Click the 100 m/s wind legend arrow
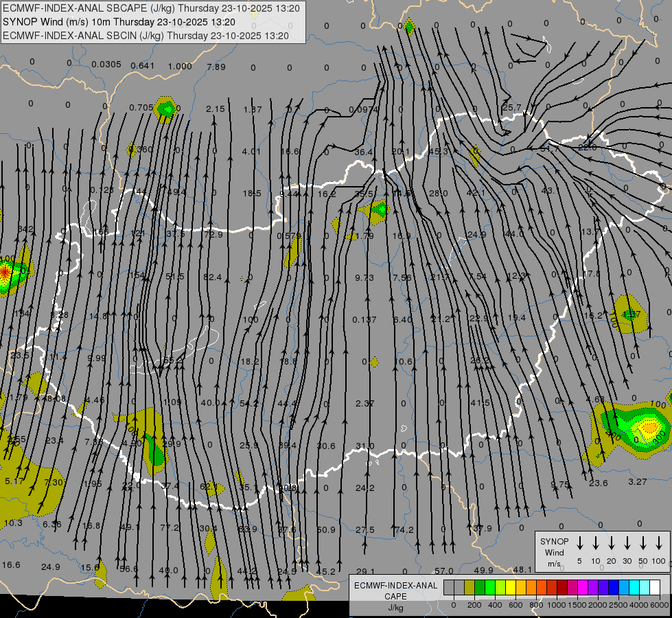 (659, 543)
